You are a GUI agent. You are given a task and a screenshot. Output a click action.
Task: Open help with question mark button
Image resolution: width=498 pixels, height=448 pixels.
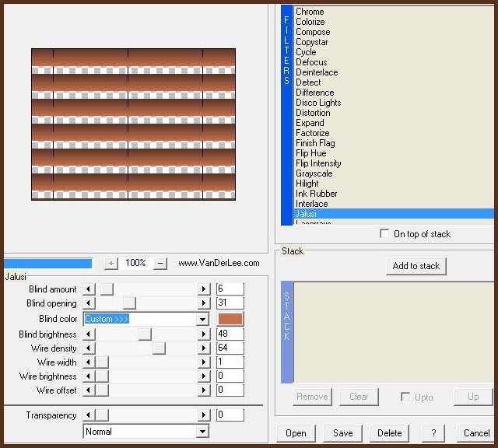tap(433, 433)
